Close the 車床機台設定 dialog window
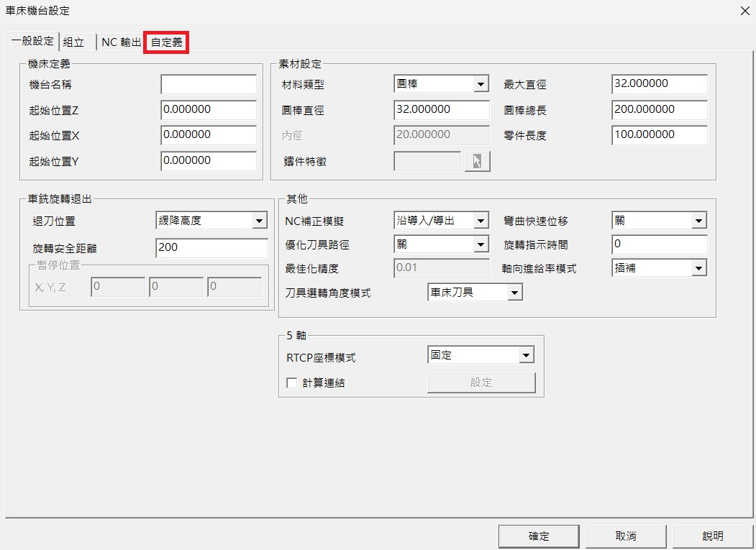This screenshot has height=550, width=756. point(744,11)
